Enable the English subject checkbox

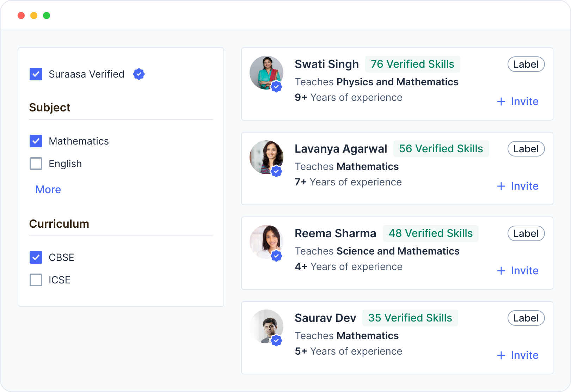tap(36, 164)
